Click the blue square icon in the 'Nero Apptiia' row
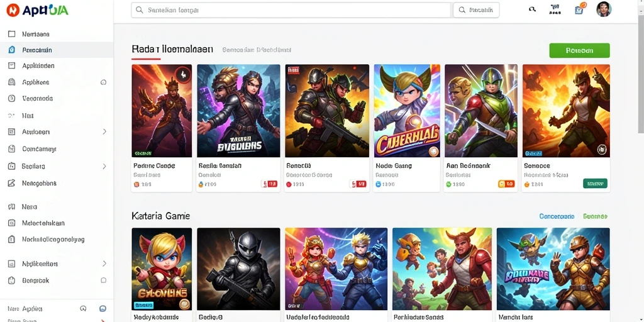 [x=103, y=308]
